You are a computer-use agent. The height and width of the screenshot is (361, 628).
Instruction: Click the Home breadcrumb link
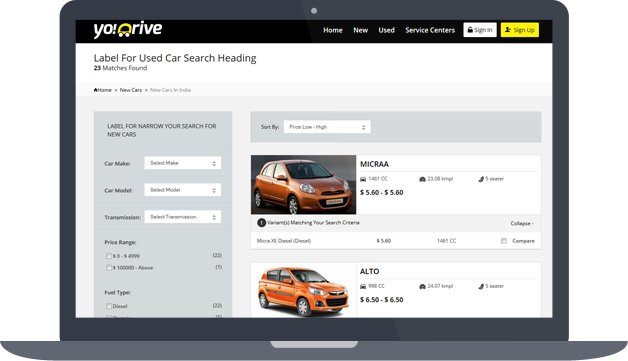point(105,90)
